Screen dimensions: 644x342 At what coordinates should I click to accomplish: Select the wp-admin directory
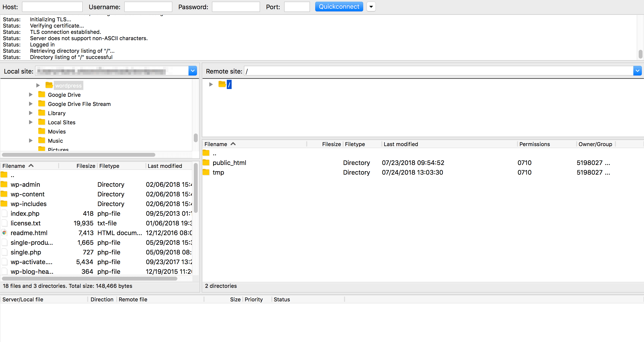(x=24, y=184)
